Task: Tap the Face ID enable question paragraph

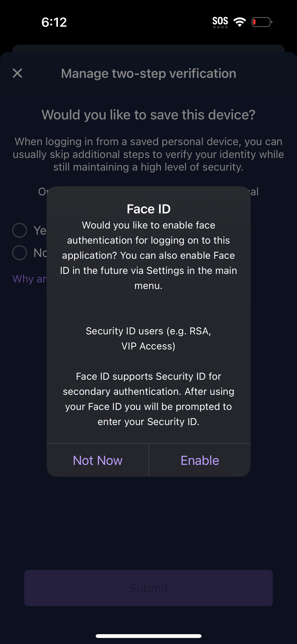Action: (149, 255)
